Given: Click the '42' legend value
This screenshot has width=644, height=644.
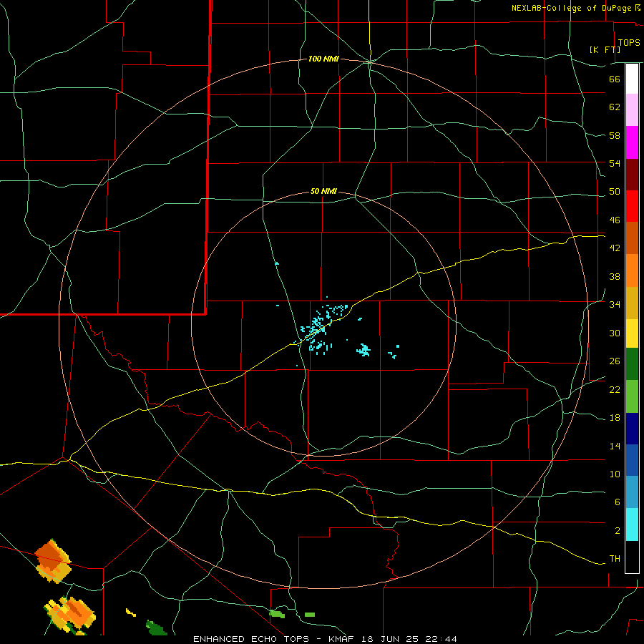Looking at the screenshot, I should tap(615, 248).
